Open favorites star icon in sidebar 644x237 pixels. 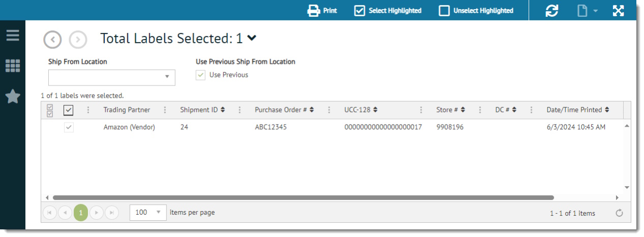tap(13, 96)
